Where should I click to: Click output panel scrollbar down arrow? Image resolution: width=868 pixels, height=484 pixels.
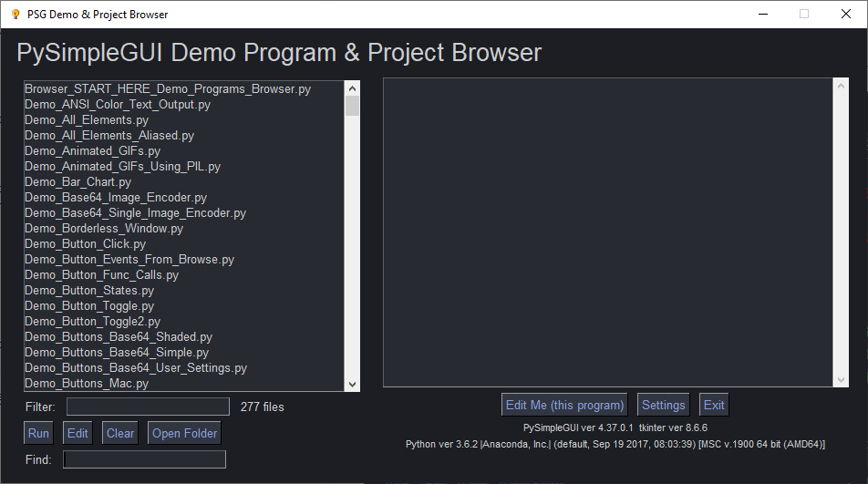click(842, 379)
